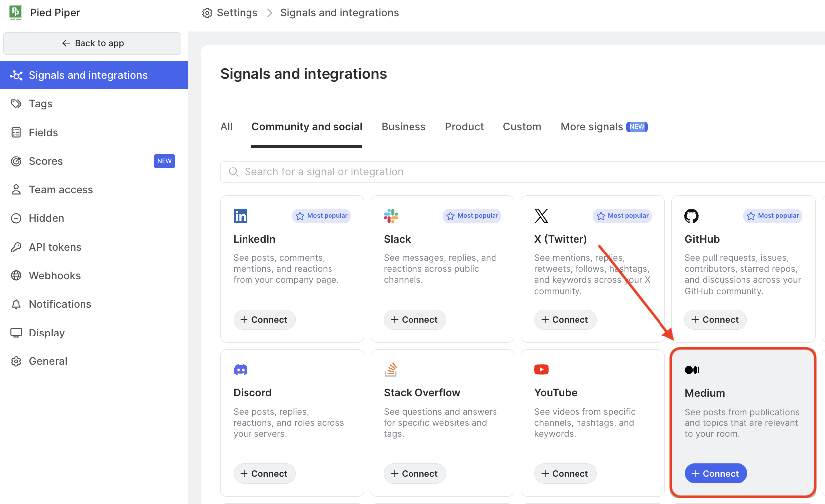Click the NEW badge beside Scores
Viewport: 825px width, 504px height.
(x=165, y=161)
